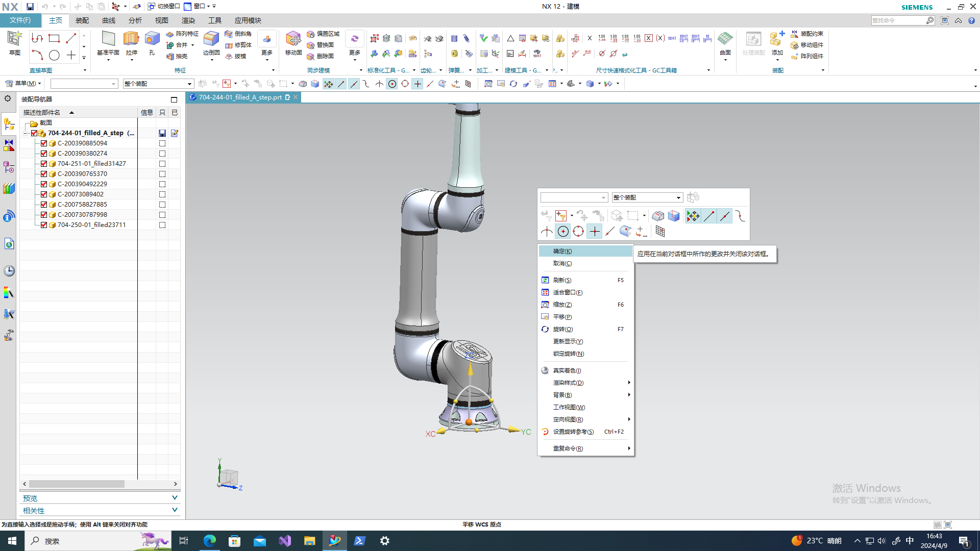Click 取消(C) in context menu
Screen dimensions: 980x551
click(586, 263)
